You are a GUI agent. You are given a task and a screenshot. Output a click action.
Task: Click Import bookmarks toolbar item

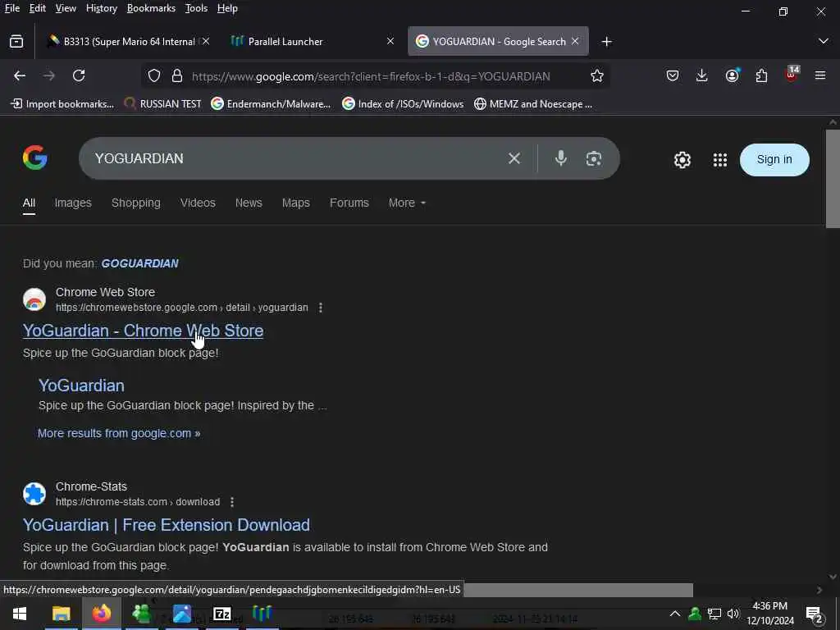pyautogui.click(x=62, y=104)
